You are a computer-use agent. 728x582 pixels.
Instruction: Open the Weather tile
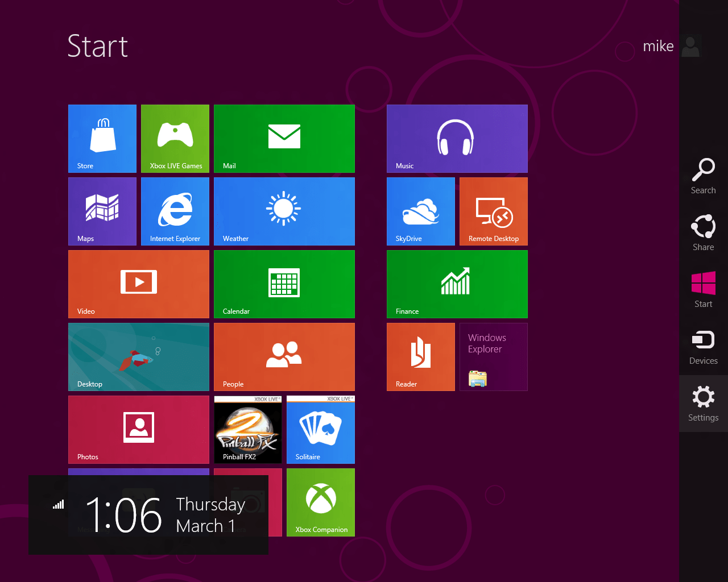click(x=284, y=211)
